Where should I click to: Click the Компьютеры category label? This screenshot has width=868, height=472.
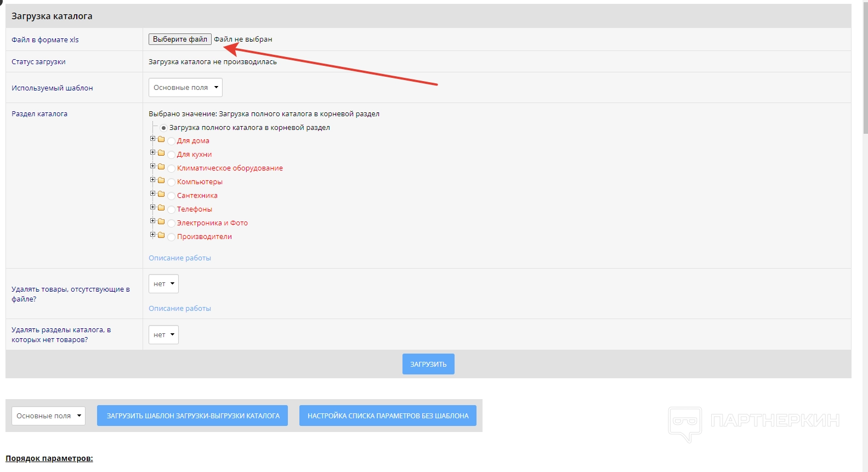click(200, 182)
